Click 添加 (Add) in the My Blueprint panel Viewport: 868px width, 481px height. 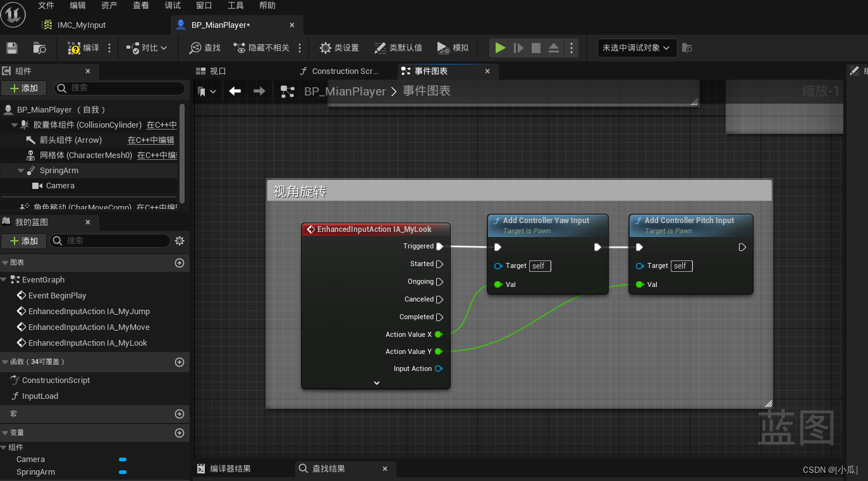[25, 241]
